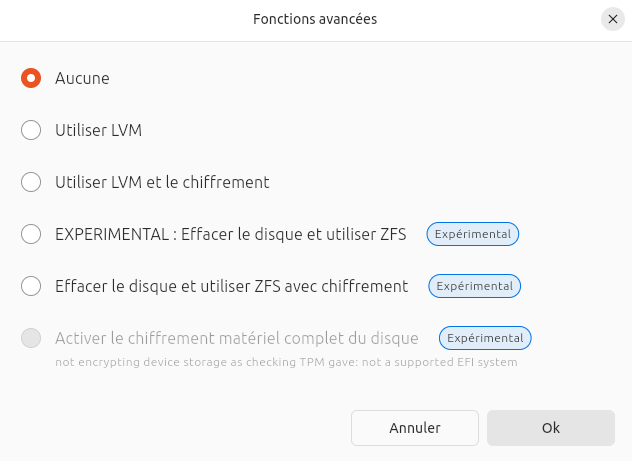The image size is (632, 461).
Task: Click Expérimental badge beside 'ZFS avec chiffrement'
Action: click(x=475, y=286)
